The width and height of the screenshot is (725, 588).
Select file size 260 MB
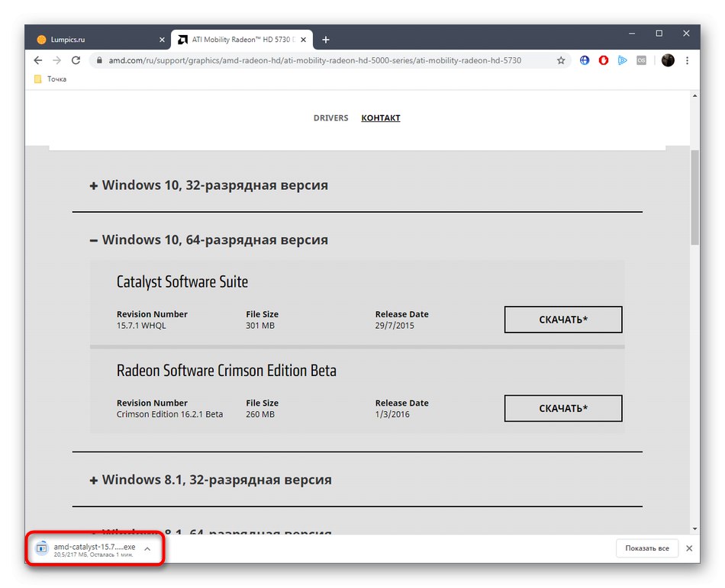pyautogui.click(x=259, y=414)
